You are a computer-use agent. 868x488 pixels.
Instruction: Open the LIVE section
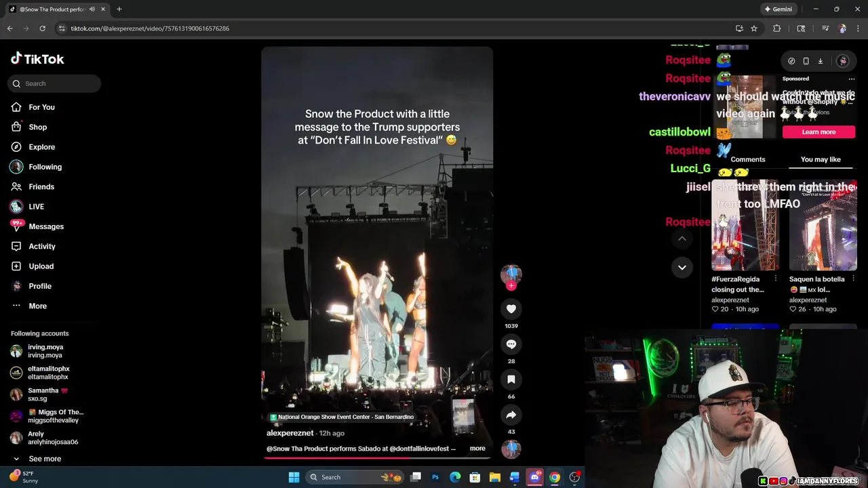[27, 207]
